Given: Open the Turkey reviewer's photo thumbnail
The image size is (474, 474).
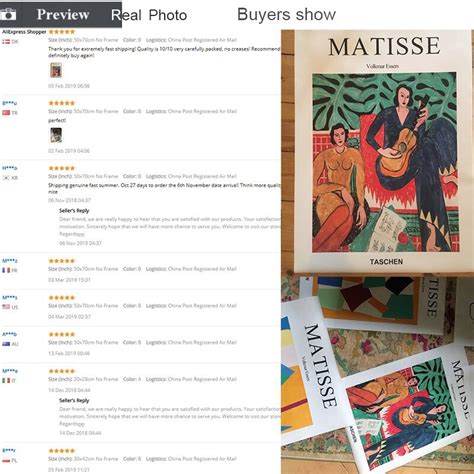Looking at the screenshot, I should point(56,135).
